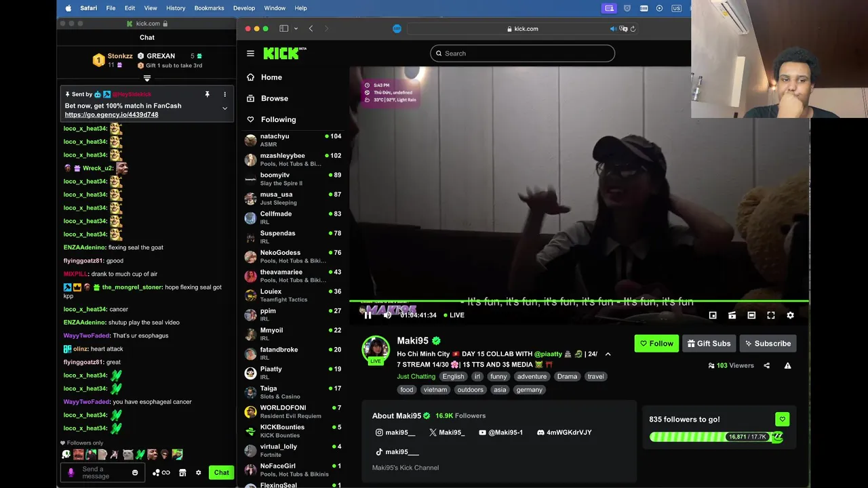Mute the kick.com tab audio
The width and height of the screenshot is (868, 488).
pyautogui.click(x=613, y=28)
